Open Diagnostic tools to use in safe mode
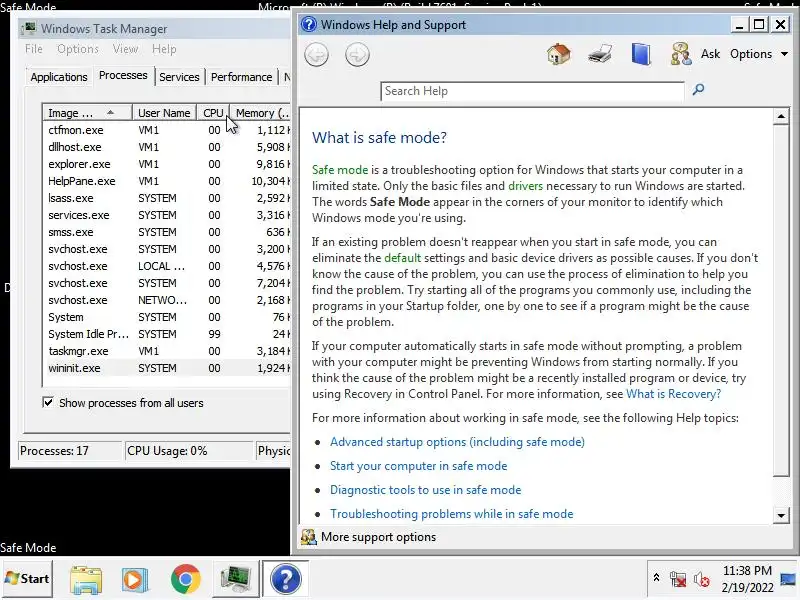 [426, 490]
